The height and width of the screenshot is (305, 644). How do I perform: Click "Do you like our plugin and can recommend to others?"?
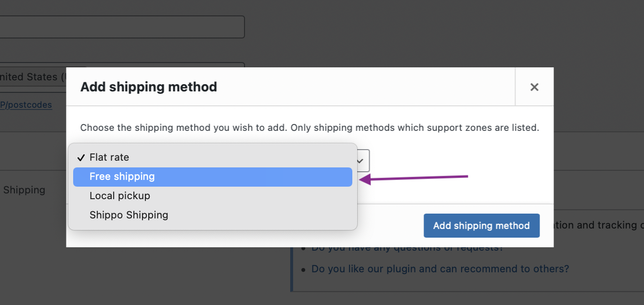[x=440, y=268]
